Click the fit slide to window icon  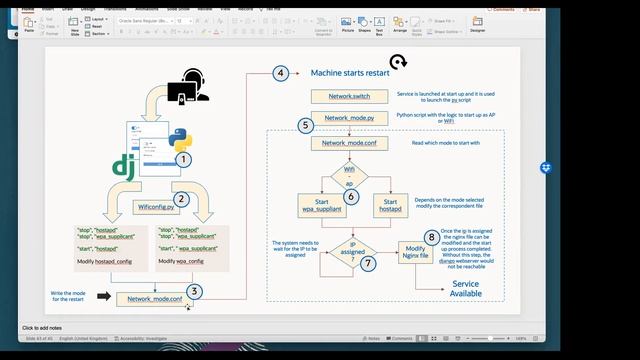pos(536,338)
